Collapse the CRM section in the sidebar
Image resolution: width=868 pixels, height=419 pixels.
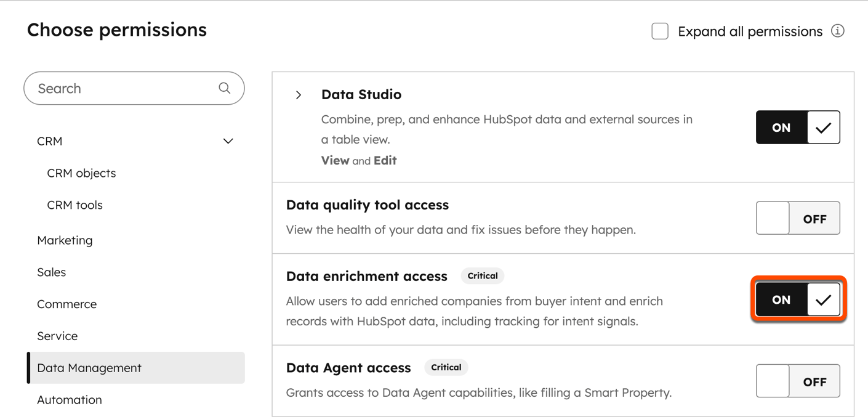[x=227, y=141]
